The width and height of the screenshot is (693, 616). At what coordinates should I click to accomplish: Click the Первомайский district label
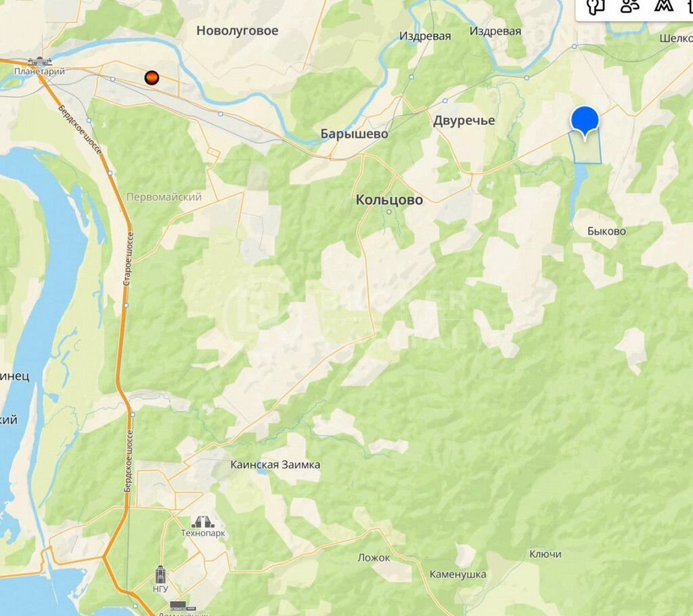[x=164, y=197]
